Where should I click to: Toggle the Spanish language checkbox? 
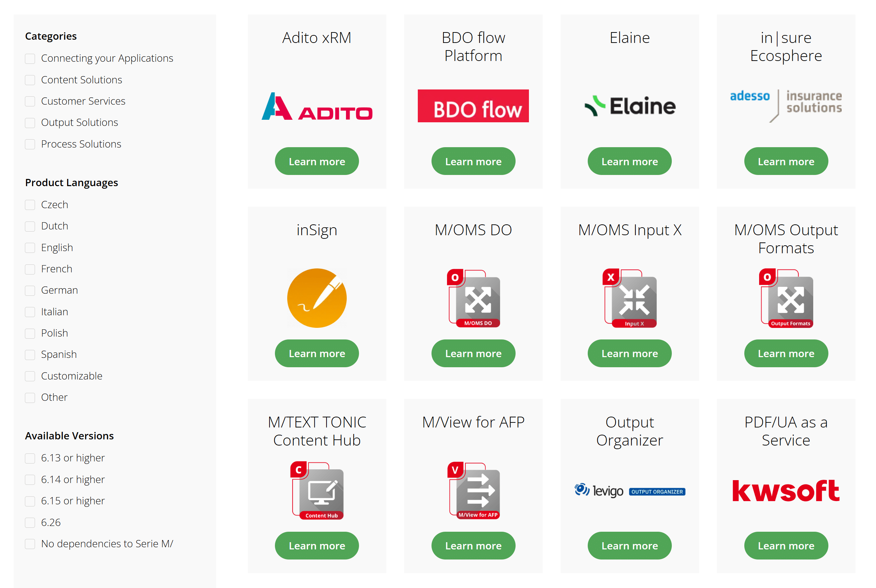[30, 355]
